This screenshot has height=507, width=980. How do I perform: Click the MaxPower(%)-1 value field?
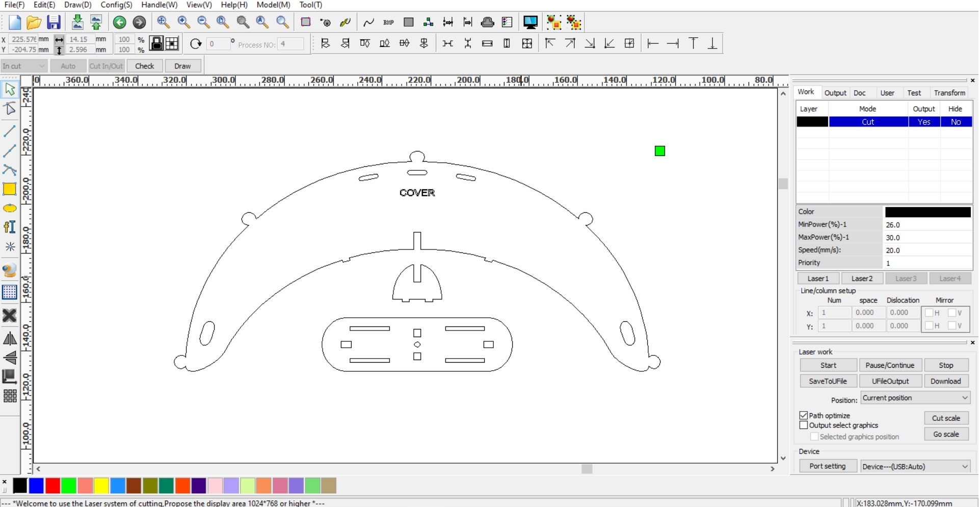tap(928, 238)
